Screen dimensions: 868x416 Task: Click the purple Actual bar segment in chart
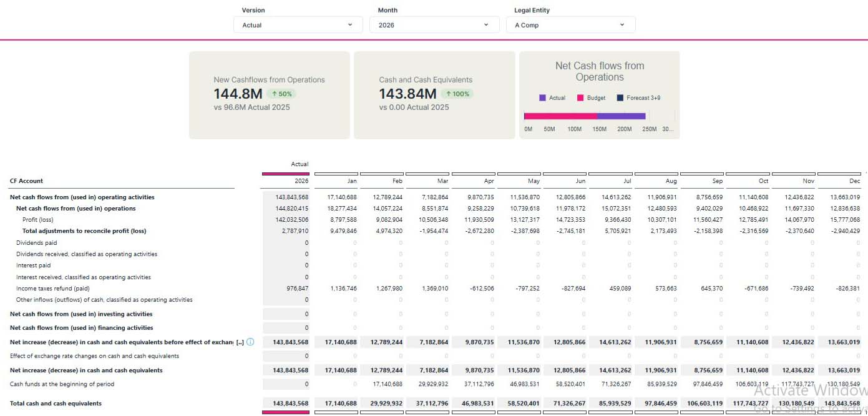pos(622,116)
